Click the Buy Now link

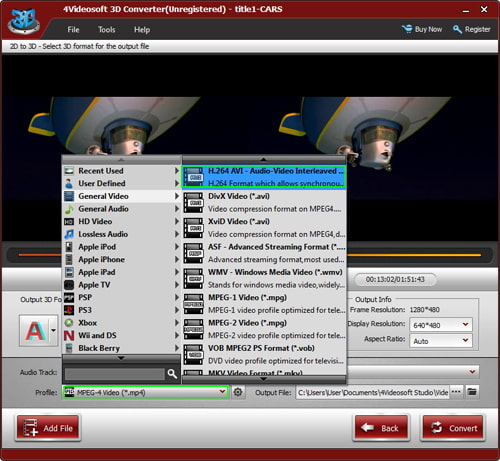(422, 29)
